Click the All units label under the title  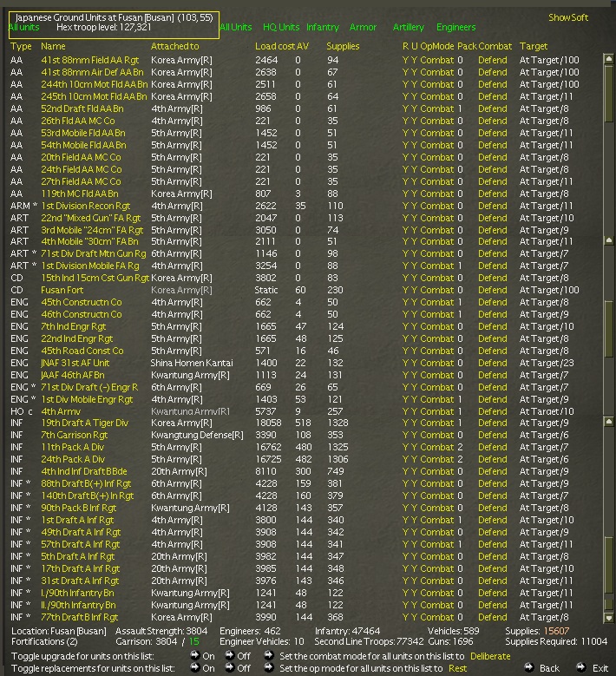(x=23, y=27)
